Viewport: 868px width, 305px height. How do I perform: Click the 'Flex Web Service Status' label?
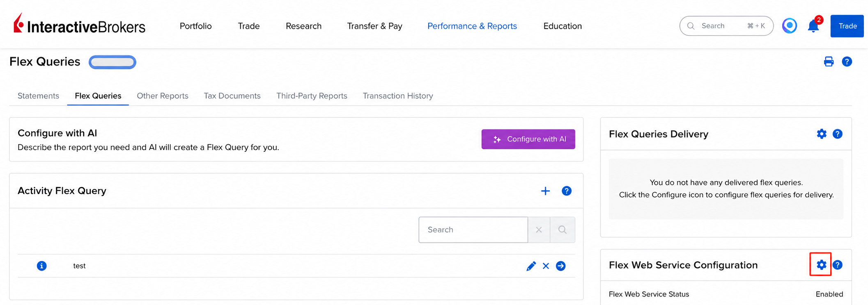point(649,294)
